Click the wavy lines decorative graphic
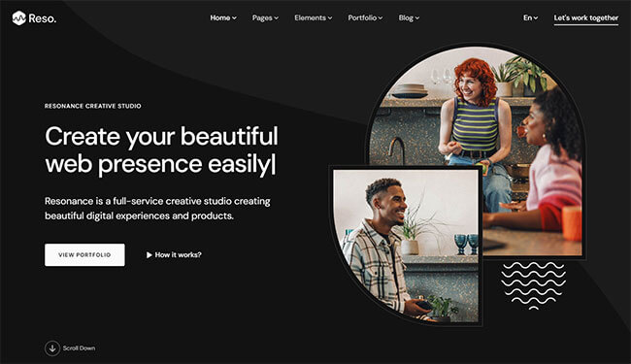The width and height of the screenshot is (631, 364). (534, 285)
